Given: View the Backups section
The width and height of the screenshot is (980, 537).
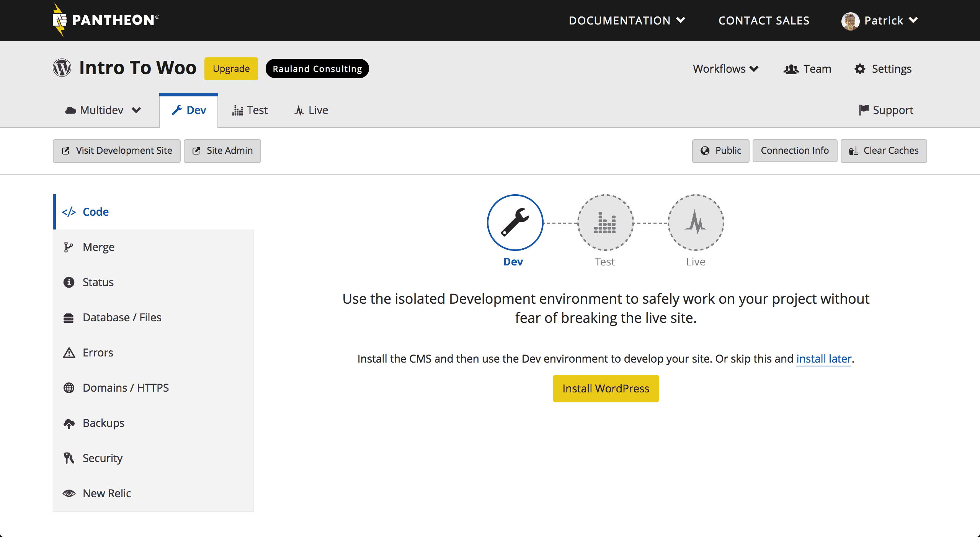Looking at the screenshot, I should pyautogui.click(x=103, y=423).
